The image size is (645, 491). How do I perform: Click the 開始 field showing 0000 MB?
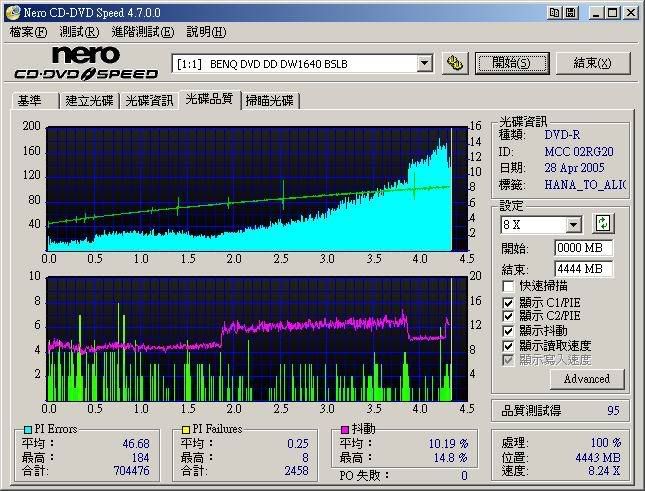(x=583, y=248)
